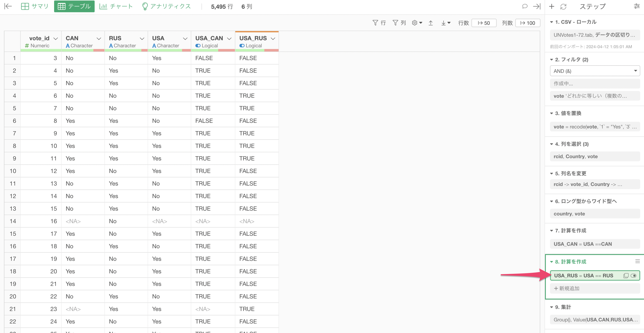Add a new step with plus icon
This screenshot has height=333, width=644.
(551, 6)
